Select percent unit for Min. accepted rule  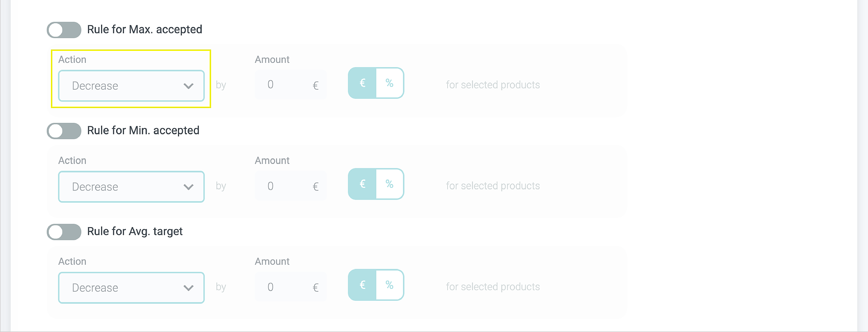390,184
